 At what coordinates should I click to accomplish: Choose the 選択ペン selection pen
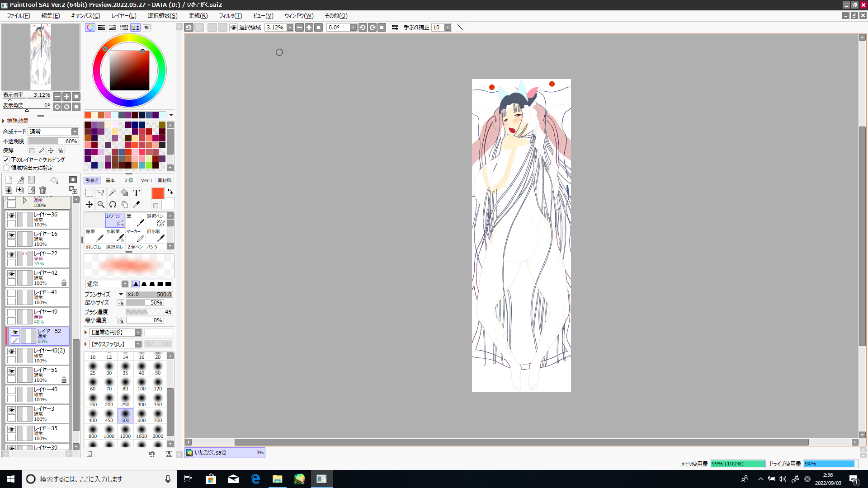tap(156, 220)
